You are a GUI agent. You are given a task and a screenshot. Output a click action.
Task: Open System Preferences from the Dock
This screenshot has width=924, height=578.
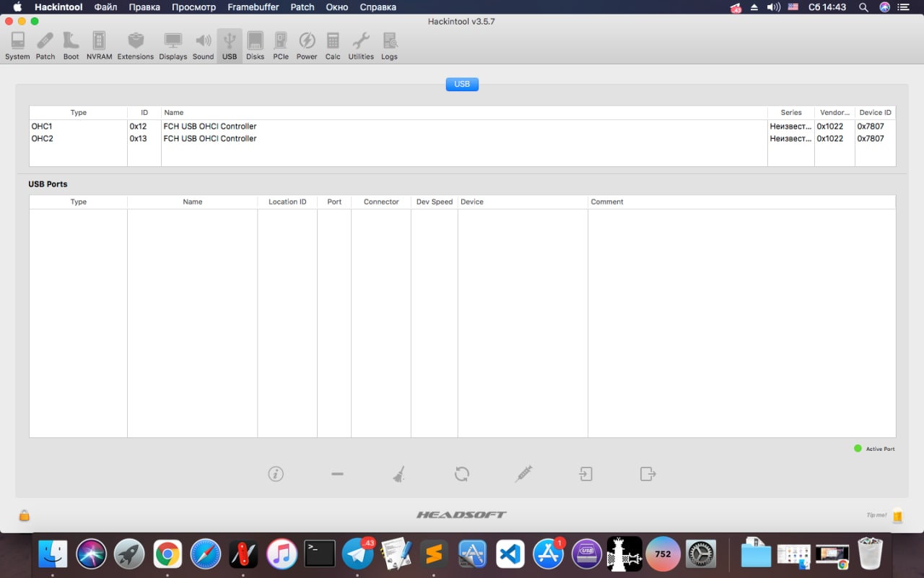tap(701, 554)
